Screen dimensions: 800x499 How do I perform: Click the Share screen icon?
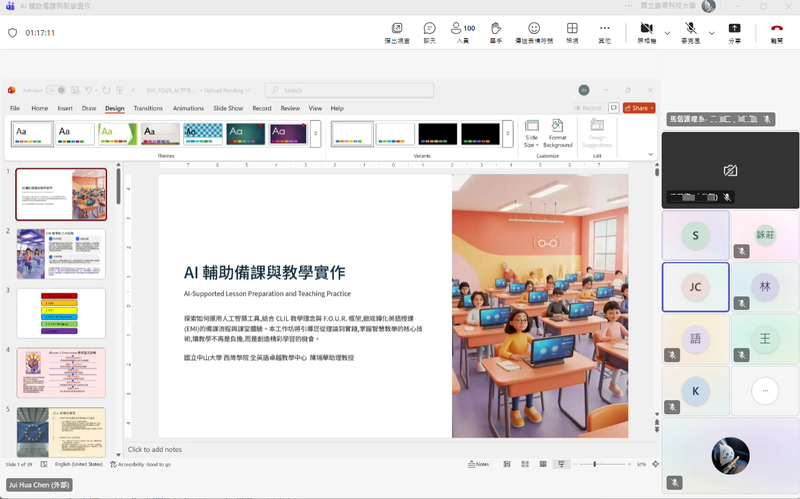(735, 29)
